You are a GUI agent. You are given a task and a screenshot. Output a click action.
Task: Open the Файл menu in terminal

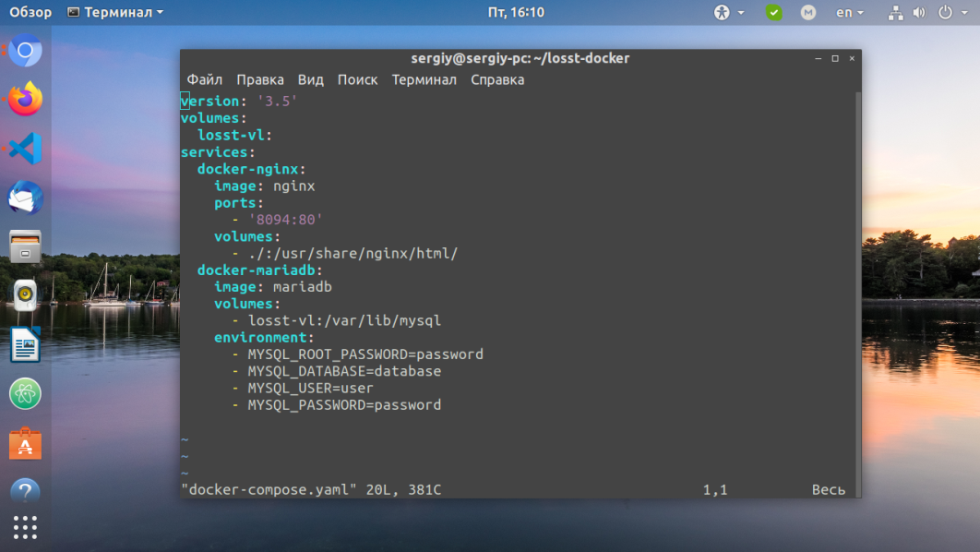click(204, 79)
